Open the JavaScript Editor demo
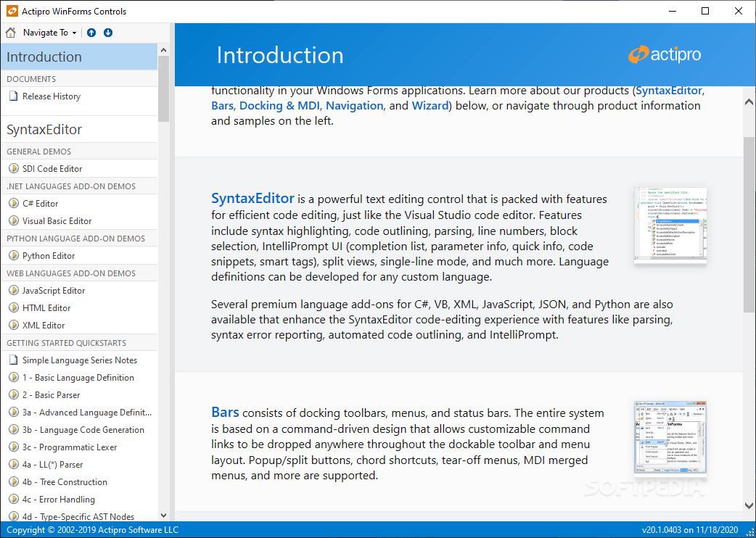 tap(54, 291)
